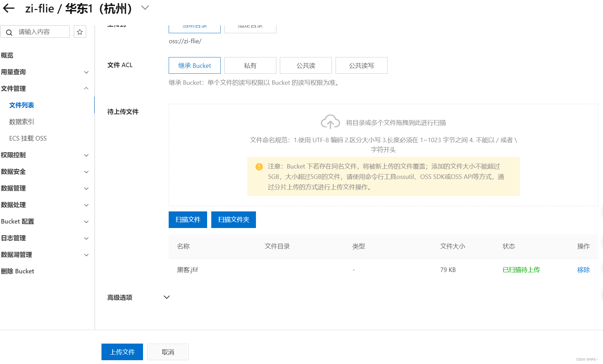
Task: Open the bucket region dropdown chevron
Action: [x=145, y=8]
